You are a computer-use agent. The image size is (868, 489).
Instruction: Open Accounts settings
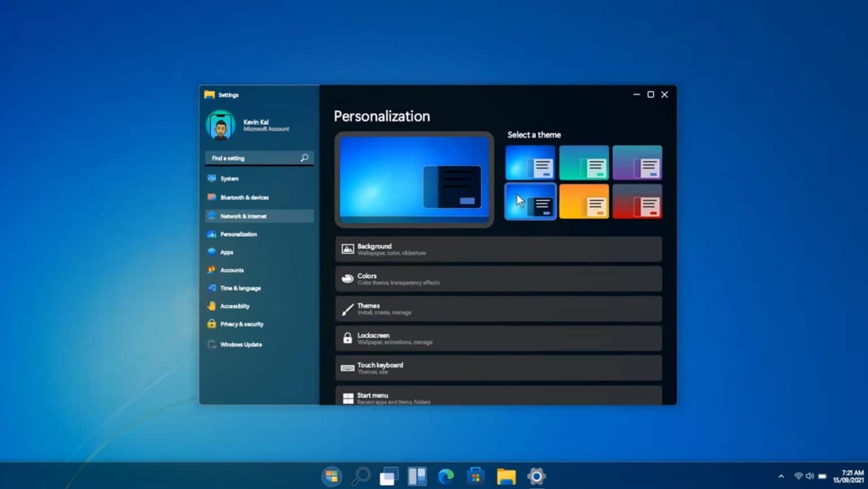pyautogui.click(x=231, y=270)
